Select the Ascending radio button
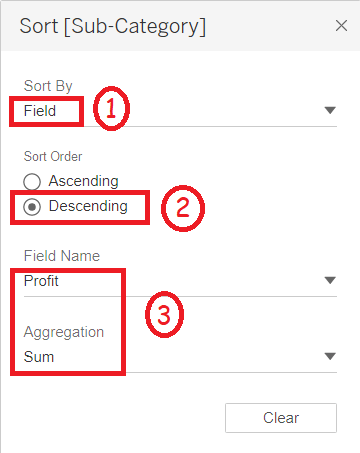This screenshot has width=360, height=453. pos(32,182)
